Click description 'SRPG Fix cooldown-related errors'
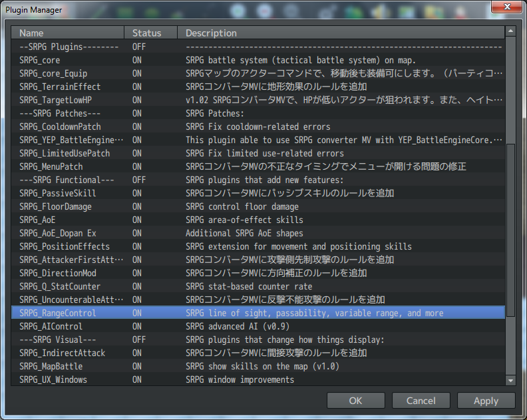The height and width of the screenshot is (420, 527). click(258, 126)
